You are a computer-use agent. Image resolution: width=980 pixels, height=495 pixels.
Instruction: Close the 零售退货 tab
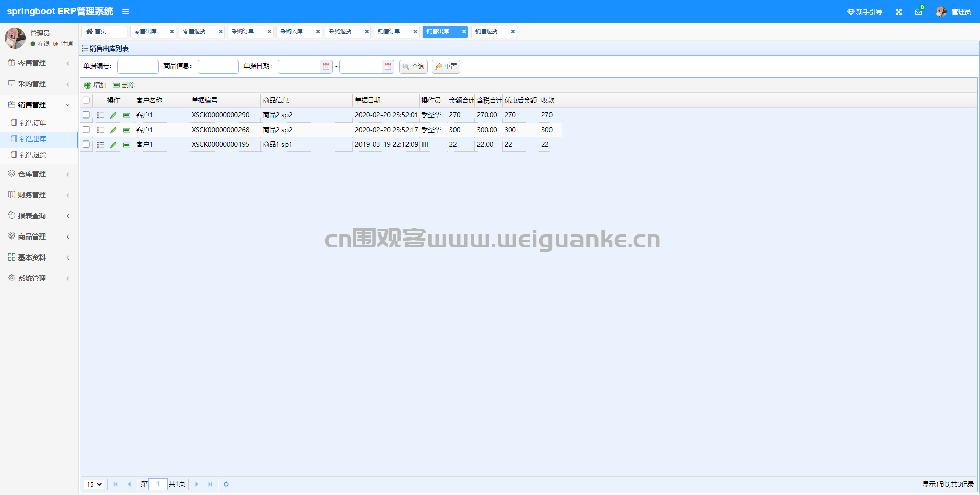click(221, 32)
